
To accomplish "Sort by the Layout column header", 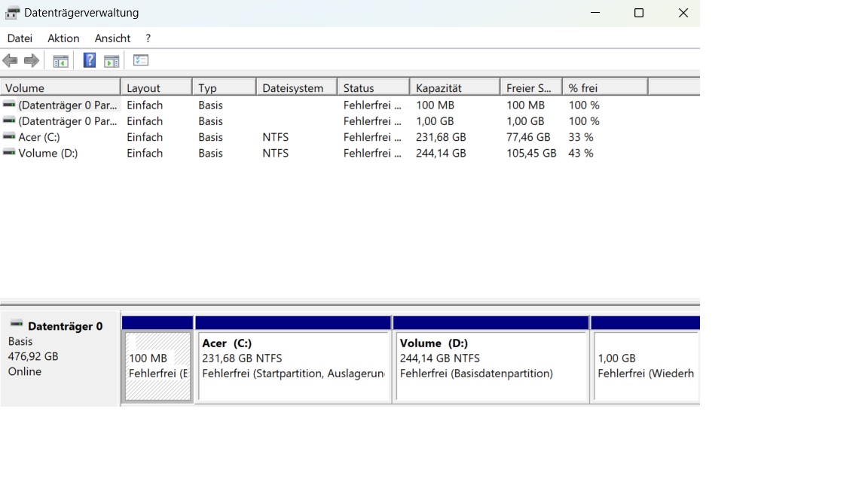I will click(x=157, y=88).
